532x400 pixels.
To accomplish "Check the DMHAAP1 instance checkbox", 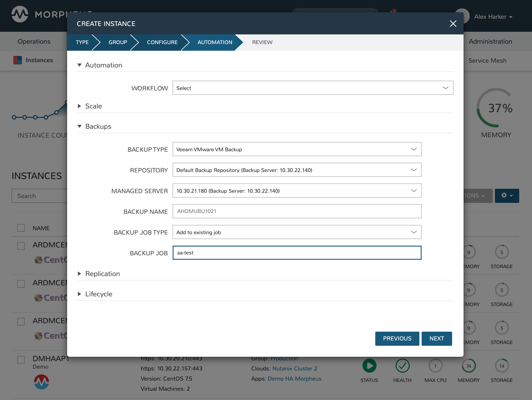I will [x=21, y=359].
